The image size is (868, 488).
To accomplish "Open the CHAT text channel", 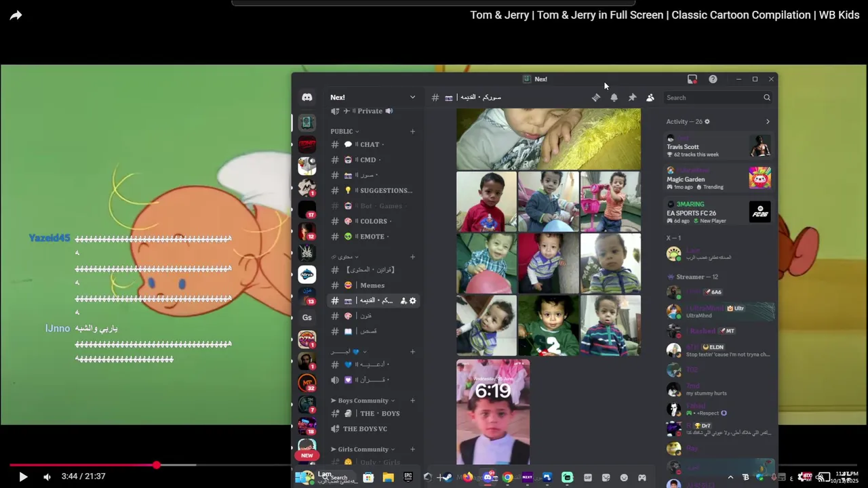I will pyautogui.click(x=373, y=144).
